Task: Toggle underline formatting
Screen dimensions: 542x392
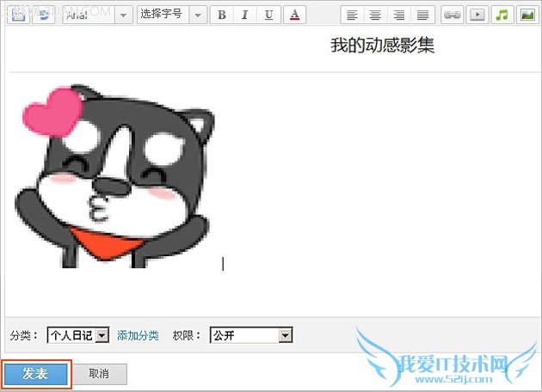Action: point(269,15)
